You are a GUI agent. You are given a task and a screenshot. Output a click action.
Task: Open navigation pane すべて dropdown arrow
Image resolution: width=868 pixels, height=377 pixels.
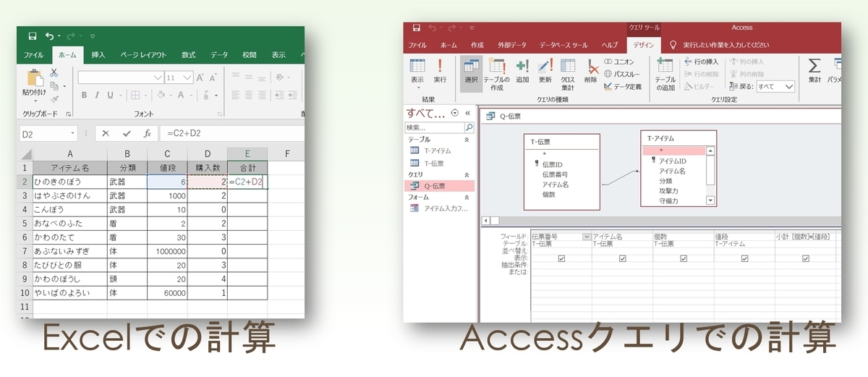[x=454, y=113]
